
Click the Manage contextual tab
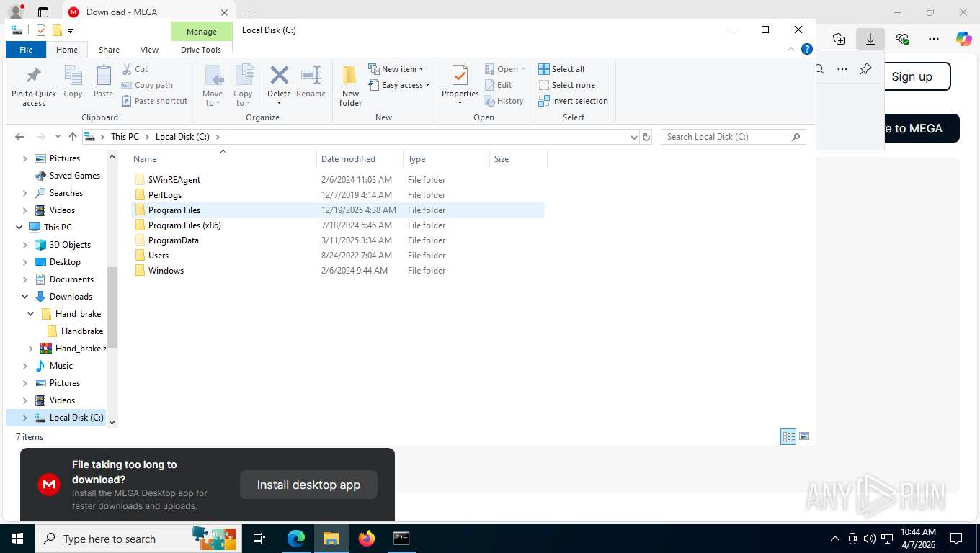click(x=202, y=32)
